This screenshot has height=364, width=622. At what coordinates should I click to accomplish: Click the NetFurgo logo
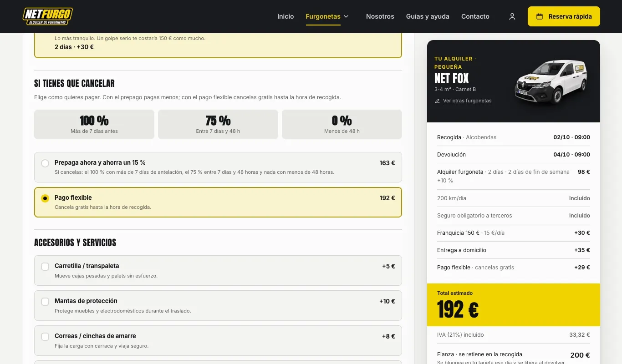click(x=48, y=16)
